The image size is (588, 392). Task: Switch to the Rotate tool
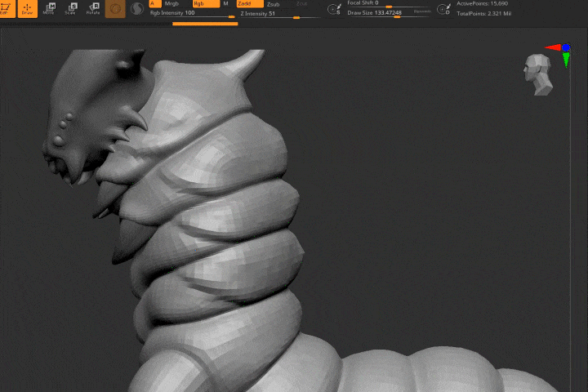click(x=93, y=9)
